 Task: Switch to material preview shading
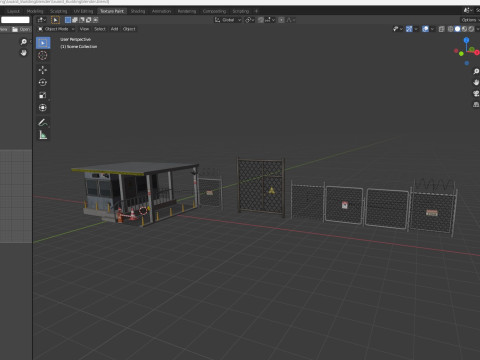464,29
